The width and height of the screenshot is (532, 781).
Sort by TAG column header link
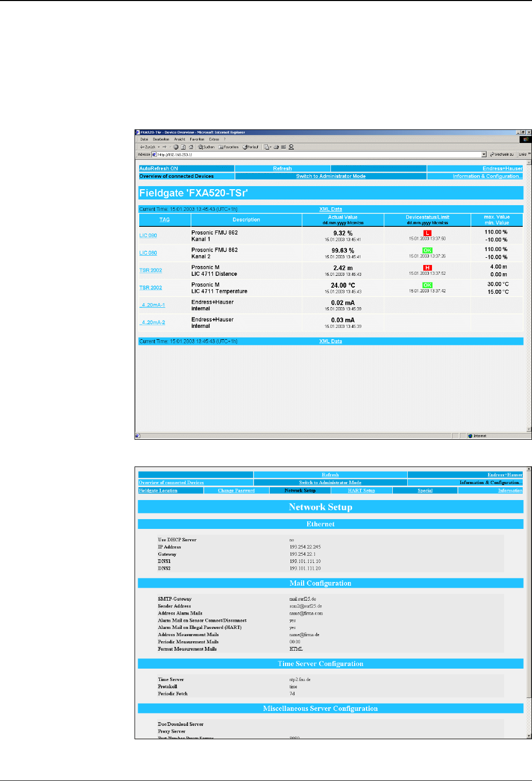[x=164, y=220]
